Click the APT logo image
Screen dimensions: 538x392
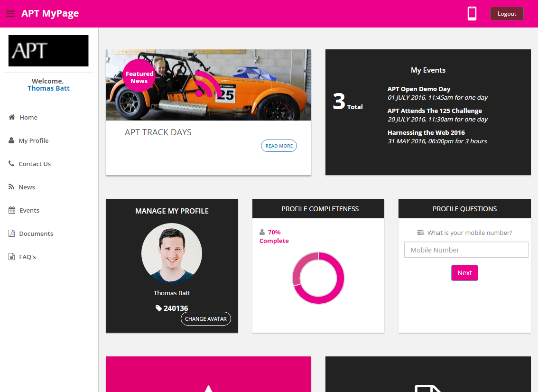[48, 51]
